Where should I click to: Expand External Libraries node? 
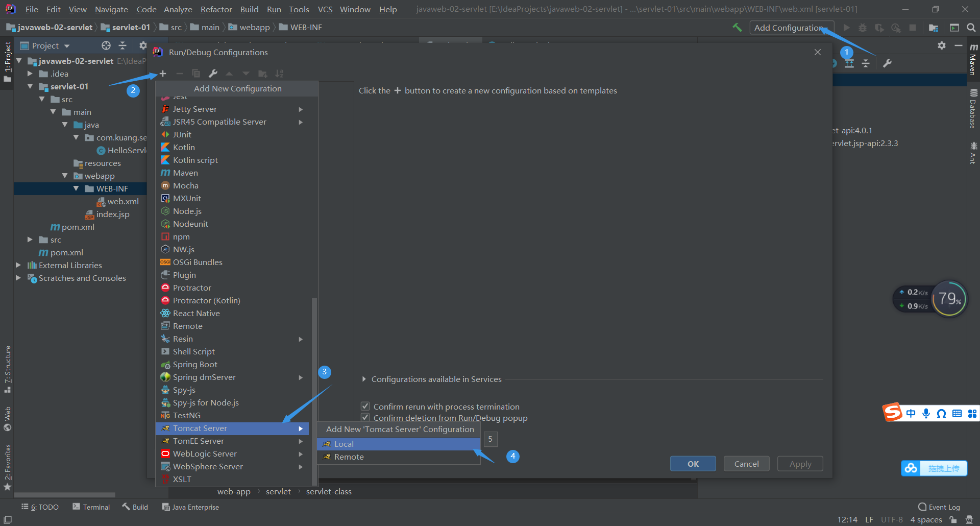[x=18, y=265]
